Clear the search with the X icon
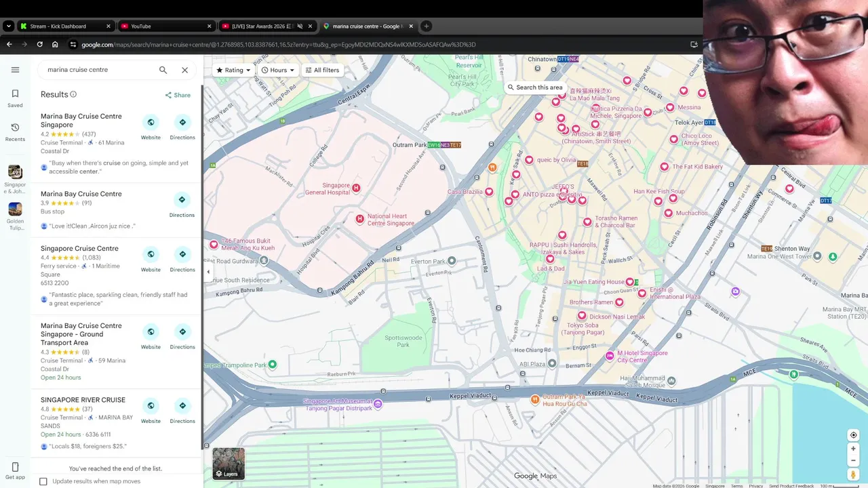The height and width of the screenshot is (488, 868). (x=184, y=70)
